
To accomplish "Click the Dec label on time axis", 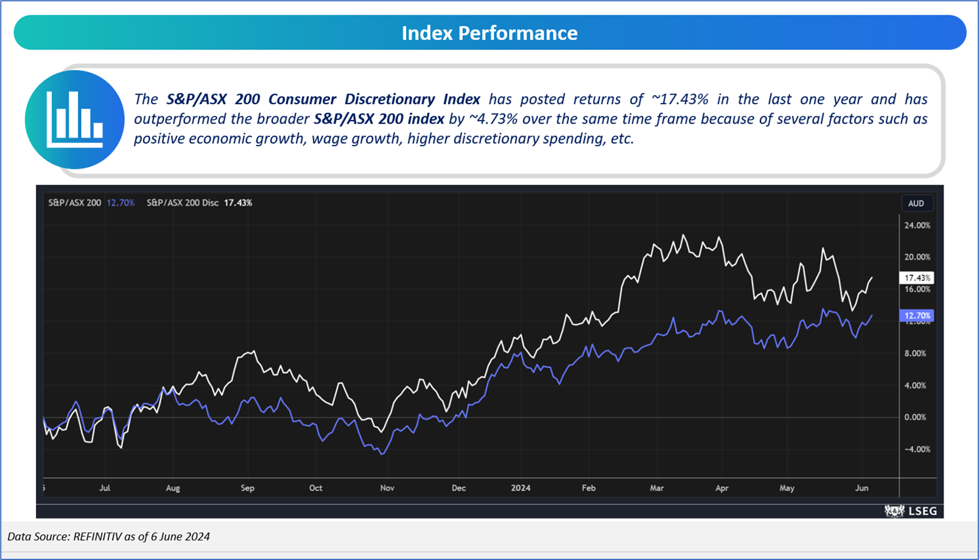I will click(458, 488).
